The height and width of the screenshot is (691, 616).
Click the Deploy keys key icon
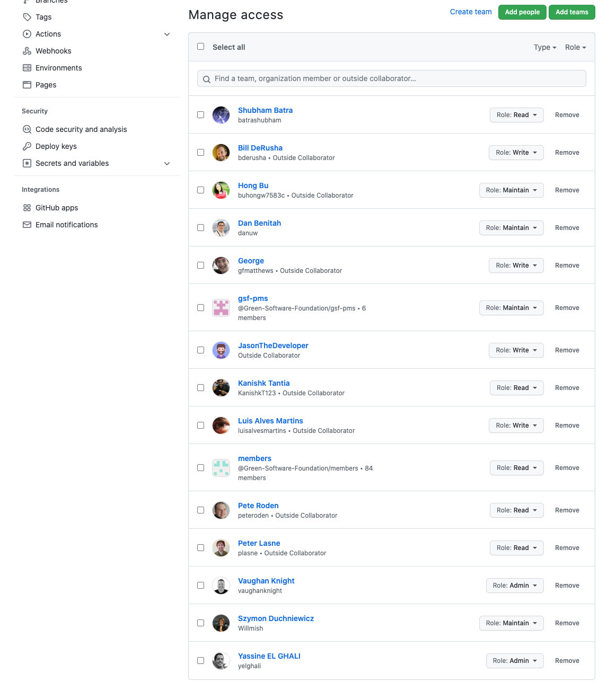(27, 146)
